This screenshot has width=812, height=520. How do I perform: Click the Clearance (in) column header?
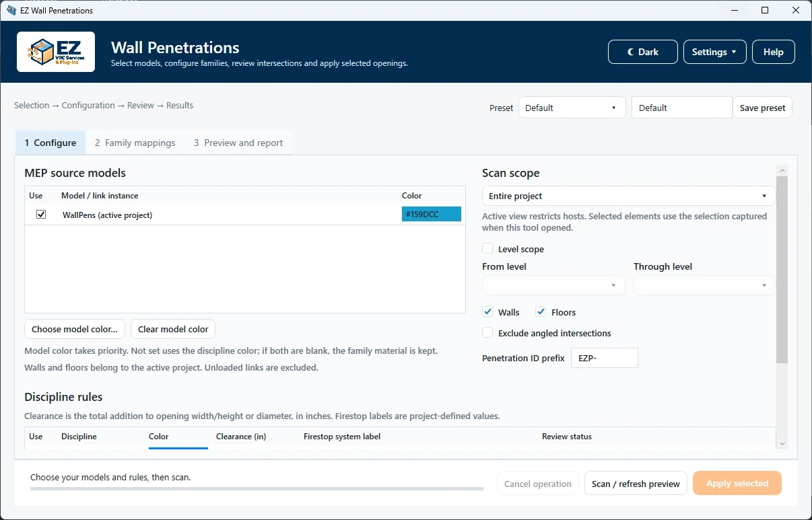[241, 437]
